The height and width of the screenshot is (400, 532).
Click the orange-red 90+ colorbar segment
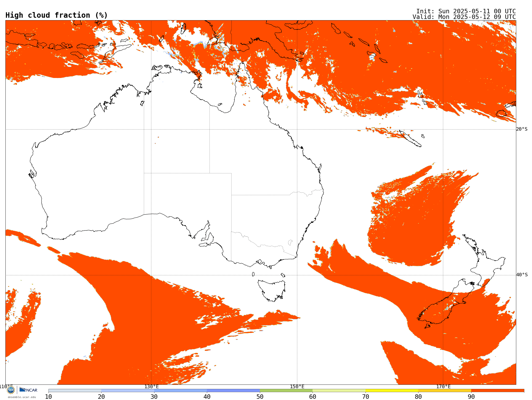(x=498, y=391)
